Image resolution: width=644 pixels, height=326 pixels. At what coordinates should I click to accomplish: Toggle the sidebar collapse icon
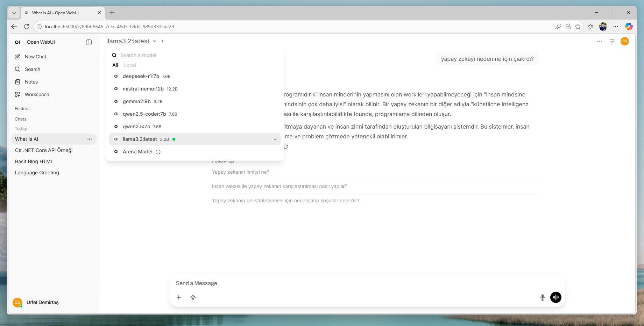[89, 42]
